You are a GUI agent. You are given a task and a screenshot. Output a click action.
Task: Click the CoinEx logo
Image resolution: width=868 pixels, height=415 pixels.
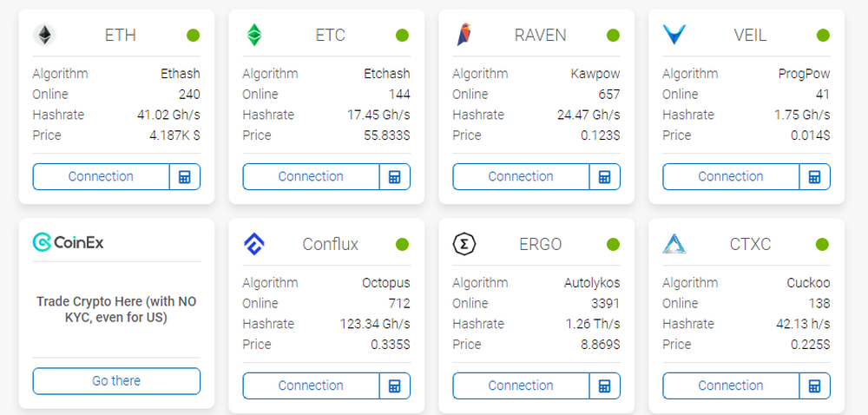[68, 242]
